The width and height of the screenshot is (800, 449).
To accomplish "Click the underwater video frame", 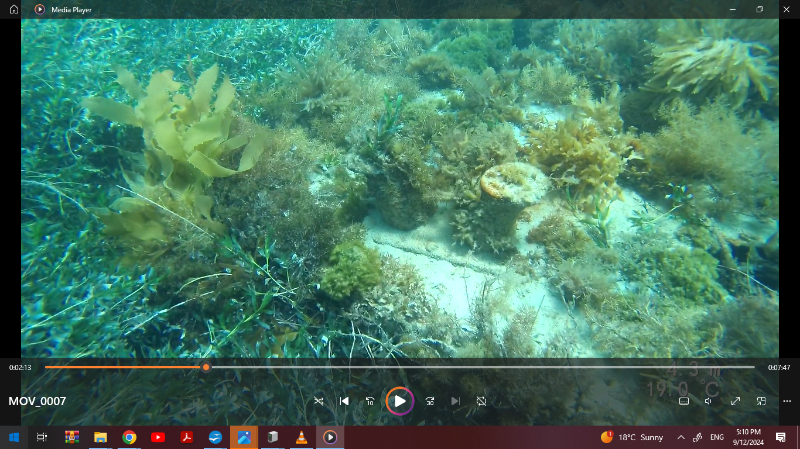I will [x=400, y=190].
